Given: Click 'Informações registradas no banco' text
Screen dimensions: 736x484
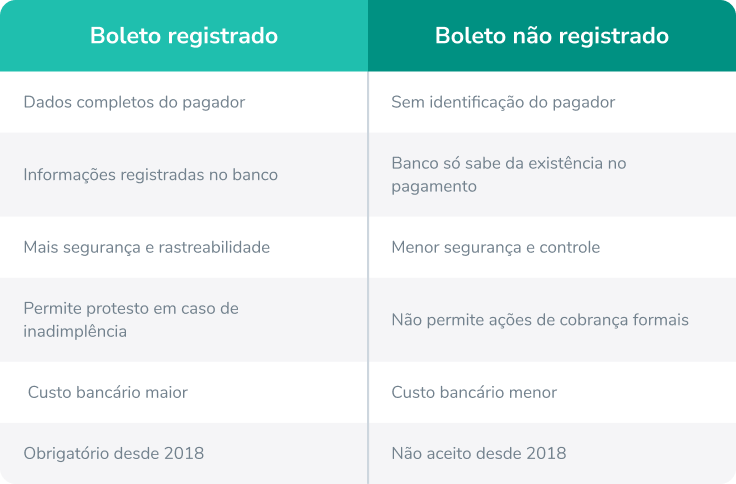Looking at the screenshot, I should (151, 174).
